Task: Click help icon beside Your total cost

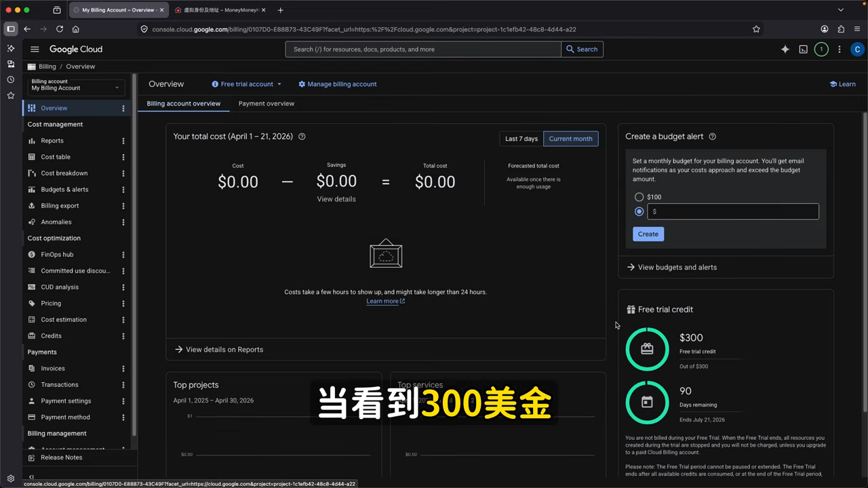Action: [x=302, y=136]
